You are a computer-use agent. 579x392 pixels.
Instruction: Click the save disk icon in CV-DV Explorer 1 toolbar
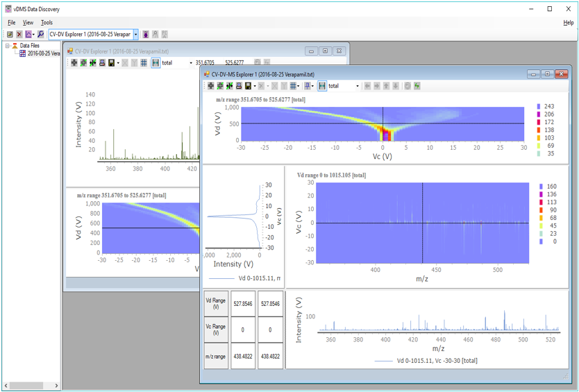[x=112, y=62]
